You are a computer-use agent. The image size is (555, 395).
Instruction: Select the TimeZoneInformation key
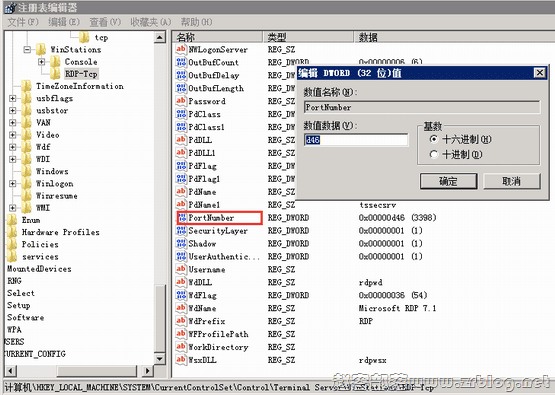click(80, 86)
